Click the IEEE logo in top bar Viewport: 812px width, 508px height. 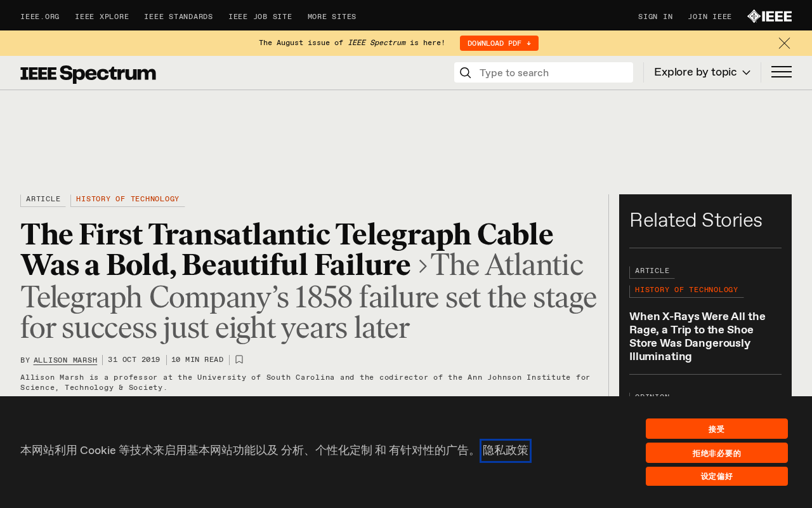point(769,17)
